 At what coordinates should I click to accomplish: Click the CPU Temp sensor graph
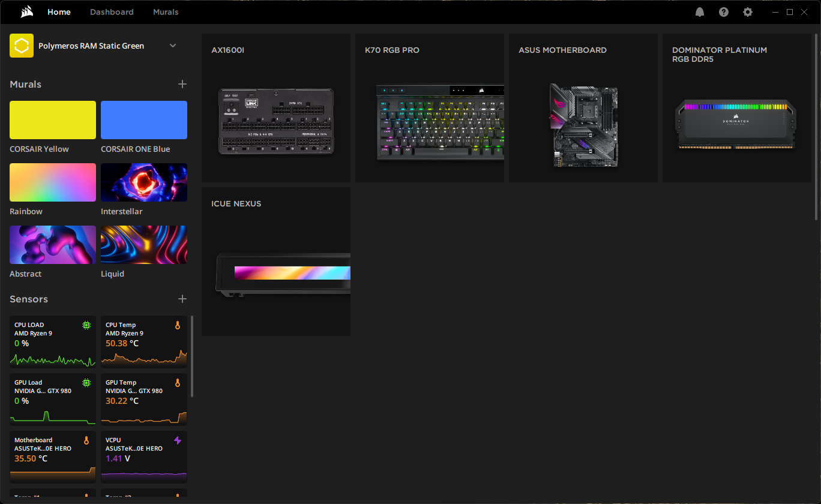pyautogui.click(x=144, y=359)
